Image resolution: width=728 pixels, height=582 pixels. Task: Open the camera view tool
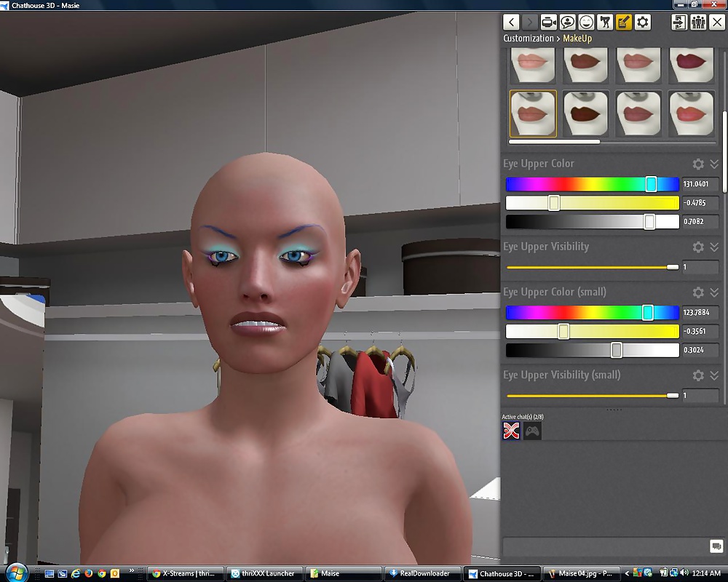coord(549,22)
